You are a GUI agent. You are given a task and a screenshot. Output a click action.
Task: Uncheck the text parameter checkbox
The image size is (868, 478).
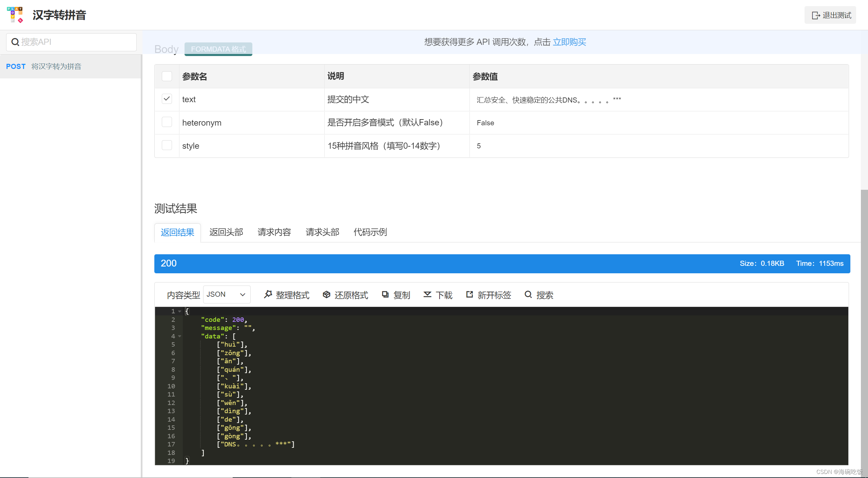pyautogui.click(x=167, y=99)
